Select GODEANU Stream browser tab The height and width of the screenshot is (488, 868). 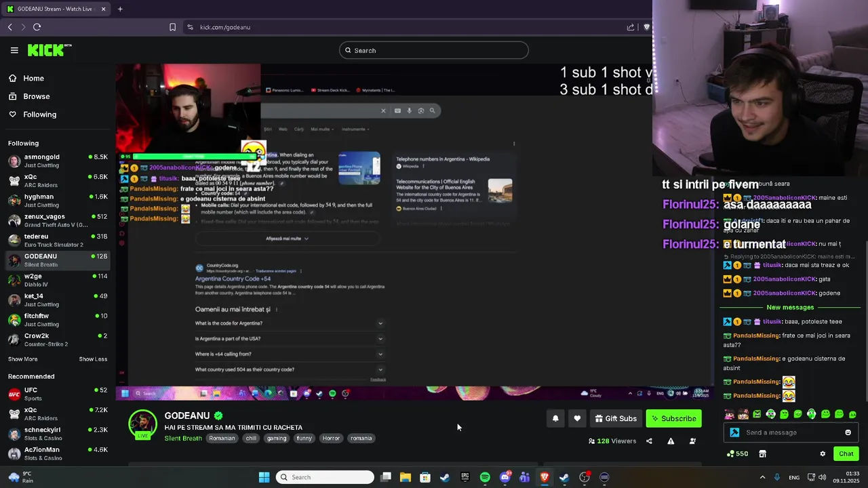click(x=56, y=9)
